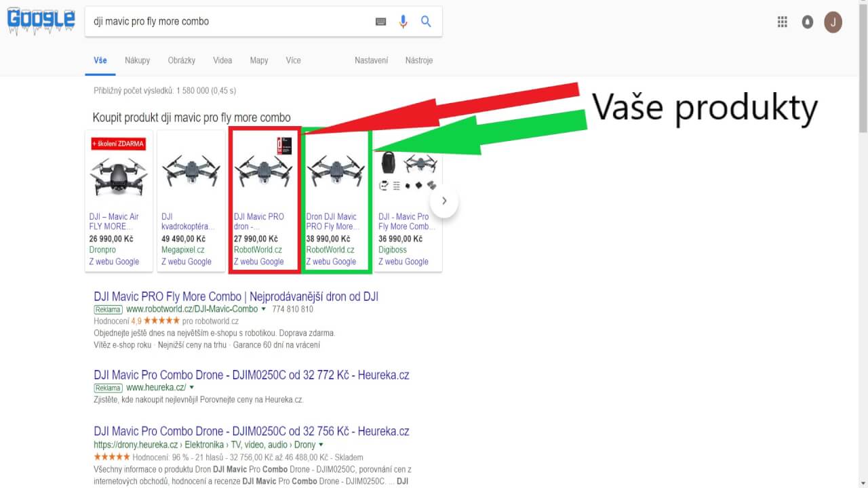Click the notifications bell icon

[x=807, y=21]
